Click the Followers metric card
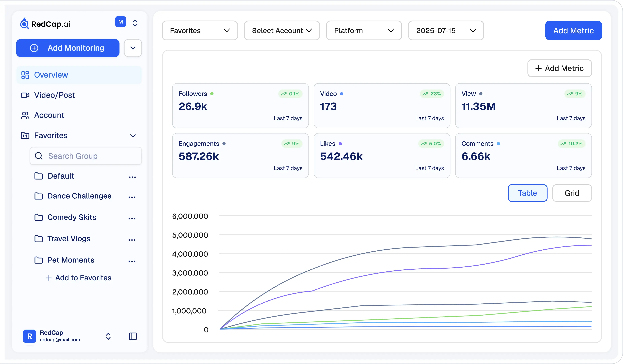 240,106
